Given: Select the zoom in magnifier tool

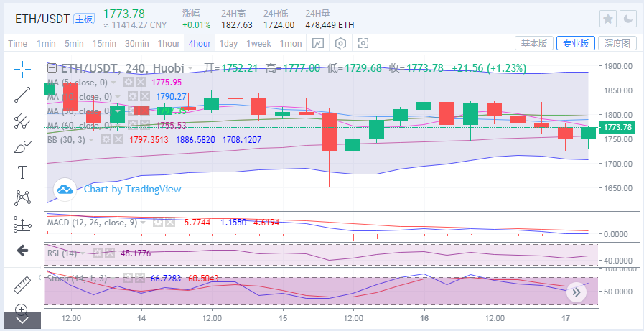Looking at the screenshot, I should (22, 309).
